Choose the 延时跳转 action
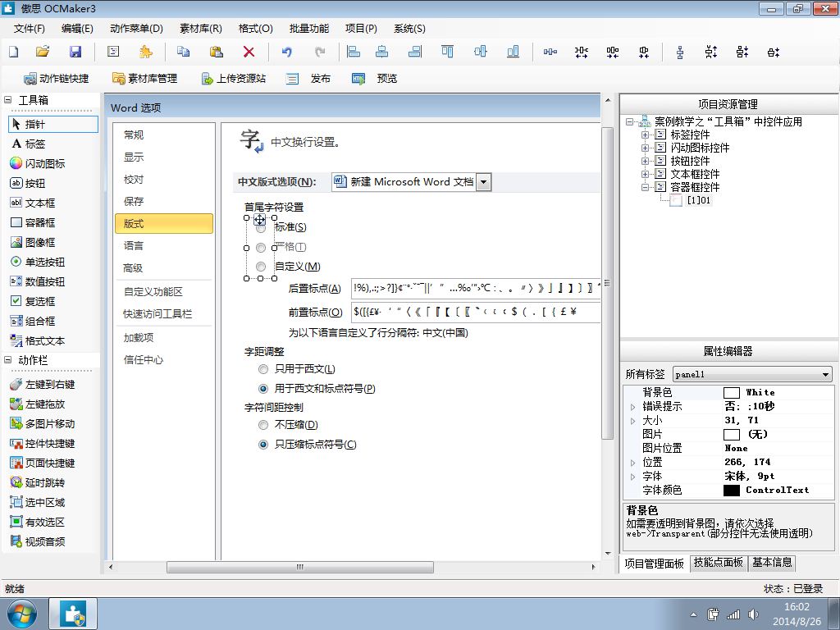 pos(38,482)
